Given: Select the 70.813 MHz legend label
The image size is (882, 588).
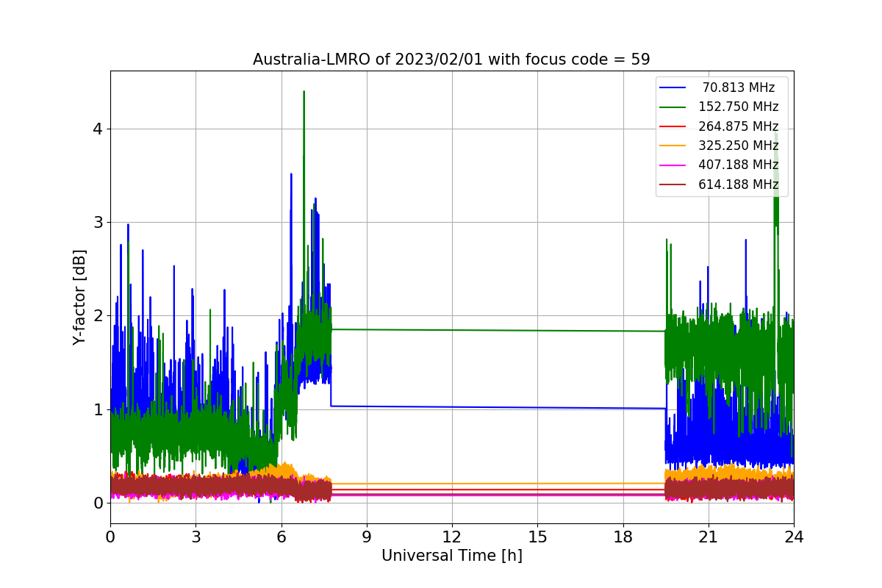Looking at the screenshot, I should point(739,87).
